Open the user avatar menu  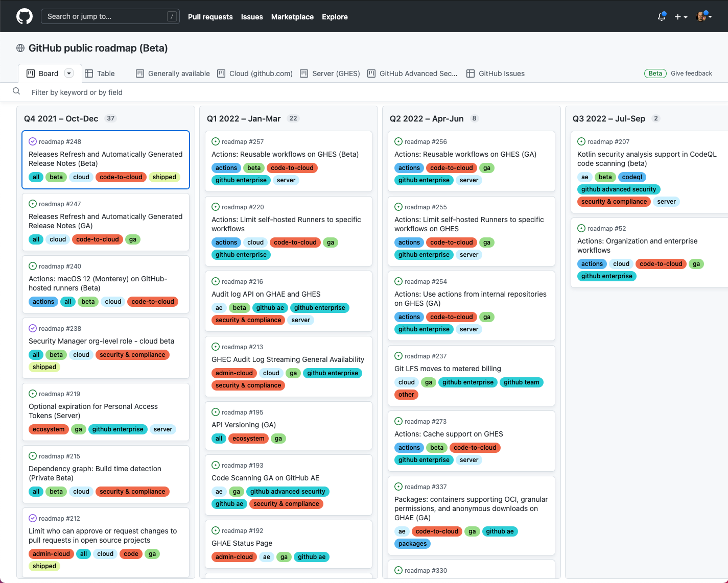(x=703, y=17)
